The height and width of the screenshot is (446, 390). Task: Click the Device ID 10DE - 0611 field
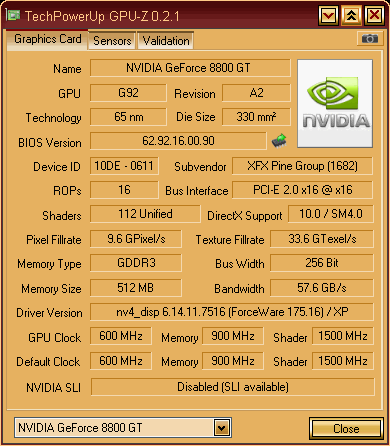pos(124,166)
